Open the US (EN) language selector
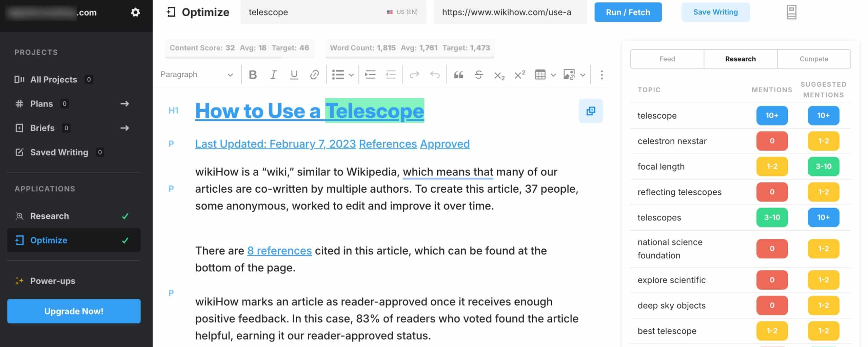868x347 pixels. [x=402, y=12]
